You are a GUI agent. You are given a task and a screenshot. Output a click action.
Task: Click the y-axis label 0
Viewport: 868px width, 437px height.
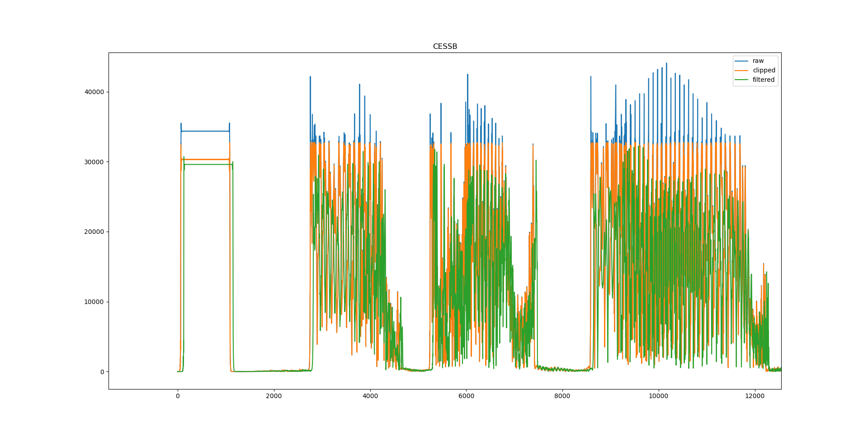click(x=102, y=372)
